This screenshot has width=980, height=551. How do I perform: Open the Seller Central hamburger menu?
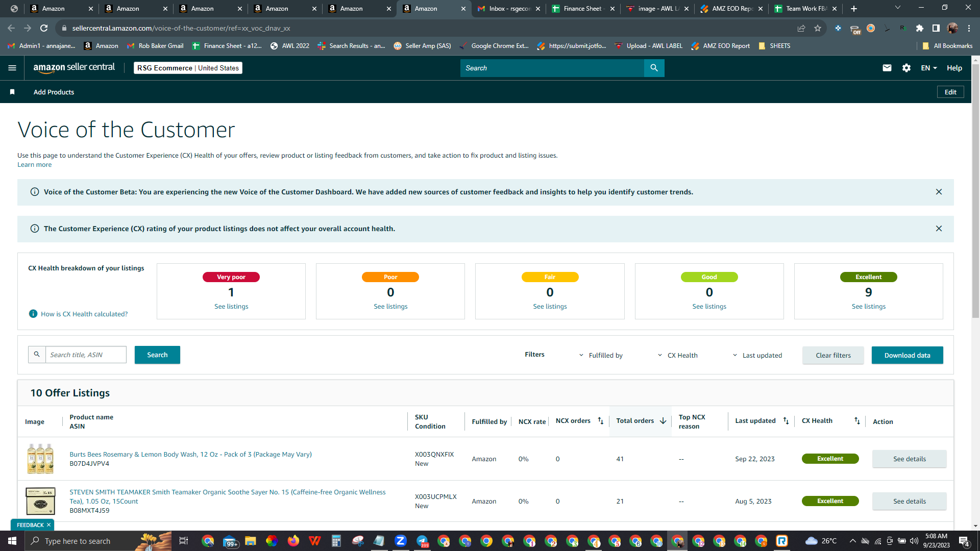coord(12,68)
